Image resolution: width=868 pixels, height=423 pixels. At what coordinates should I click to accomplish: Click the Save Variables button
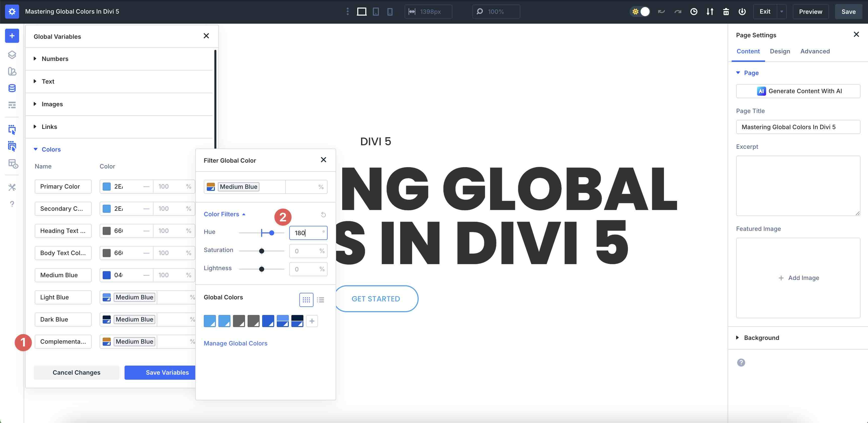[167, 372]
